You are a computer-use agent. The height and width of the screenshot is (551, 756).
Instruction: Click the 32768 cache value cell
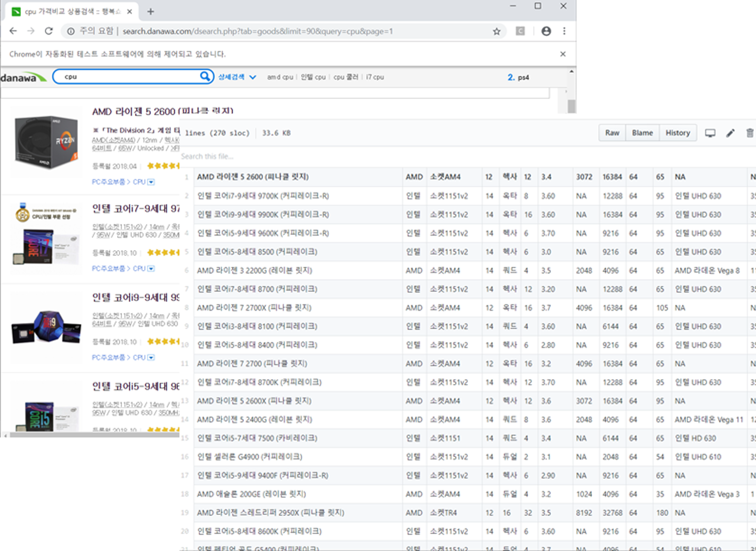point(612,513)
